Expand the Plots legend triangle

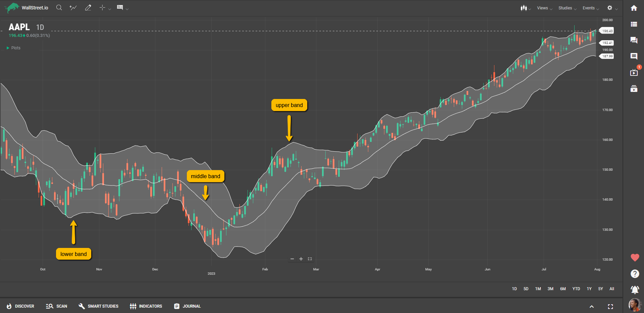(8, 48)
